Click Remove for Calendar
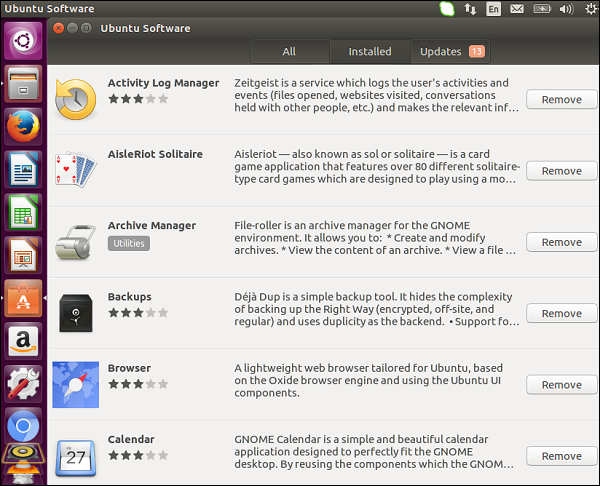Viewport: 600px width, 486px height. click(x=561, y=456)
